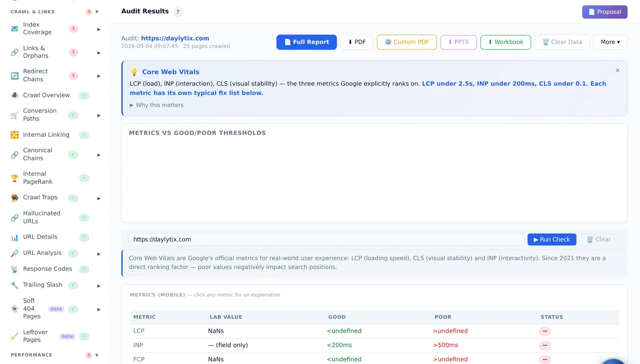Image resolution: width=640 pixels, height=364 pixels.
Task: Open URL Details via its bar chart icon
Action: pos(15,237)
